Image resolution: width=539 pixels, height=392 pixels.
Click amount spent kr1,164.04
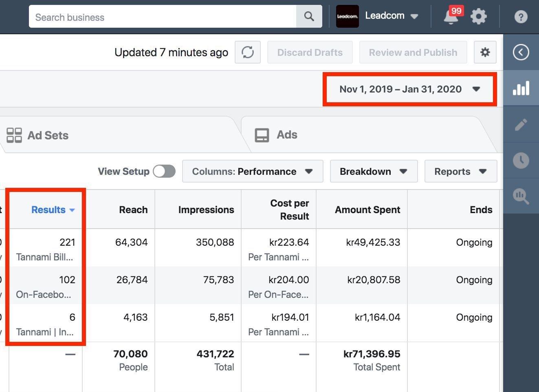(x=377, y=317)
